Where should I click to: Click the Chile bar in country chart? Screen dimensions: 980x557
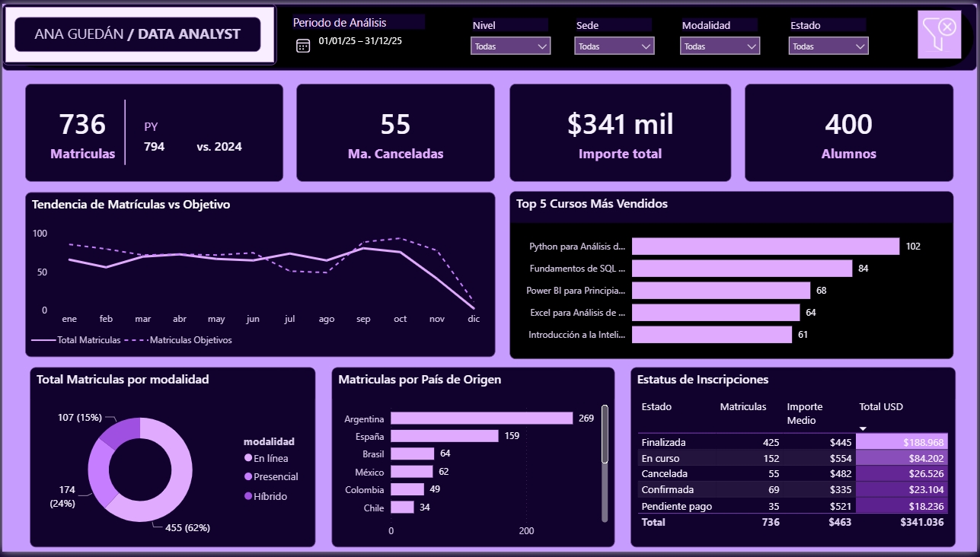402,507
